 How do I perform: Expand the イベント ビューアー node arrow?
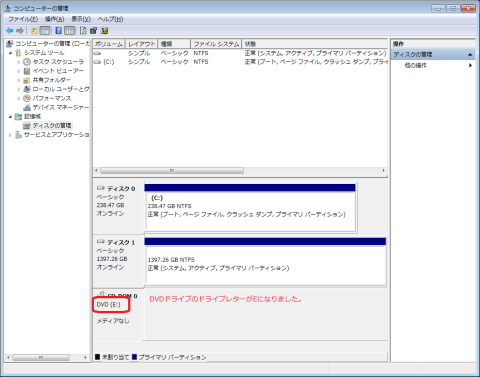pos(19,71)
